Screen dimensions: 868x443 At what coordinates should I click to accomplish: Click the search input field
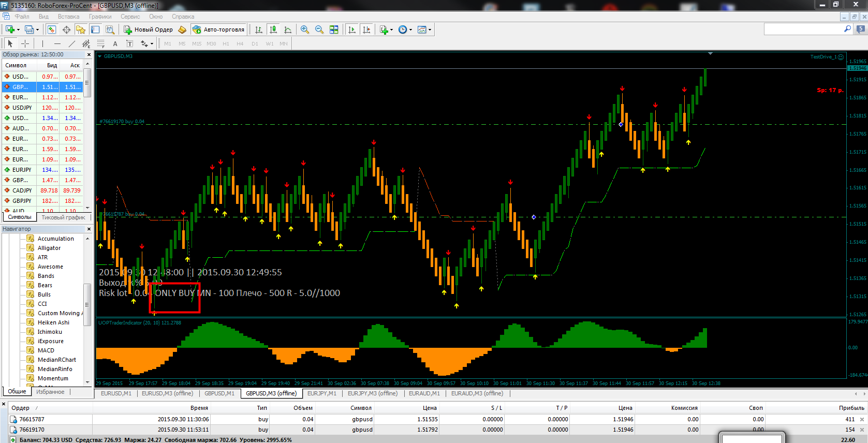pos(803,29)
